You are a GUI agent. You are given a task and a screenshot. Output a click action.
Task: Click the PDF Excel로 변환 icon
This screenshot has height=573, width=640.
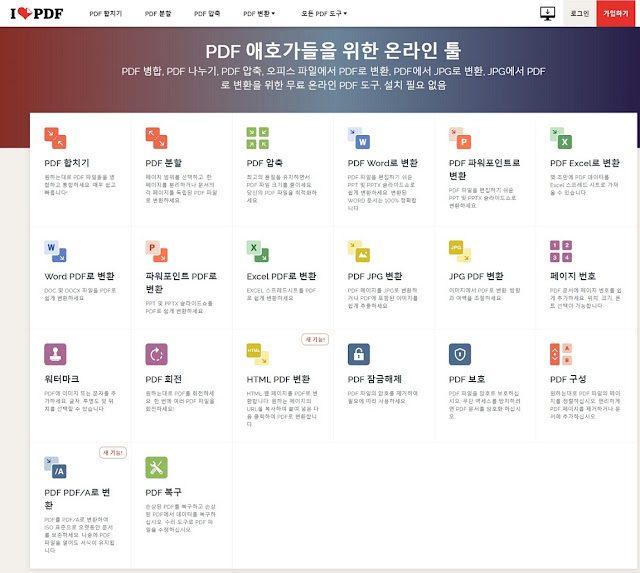[561, 138]
